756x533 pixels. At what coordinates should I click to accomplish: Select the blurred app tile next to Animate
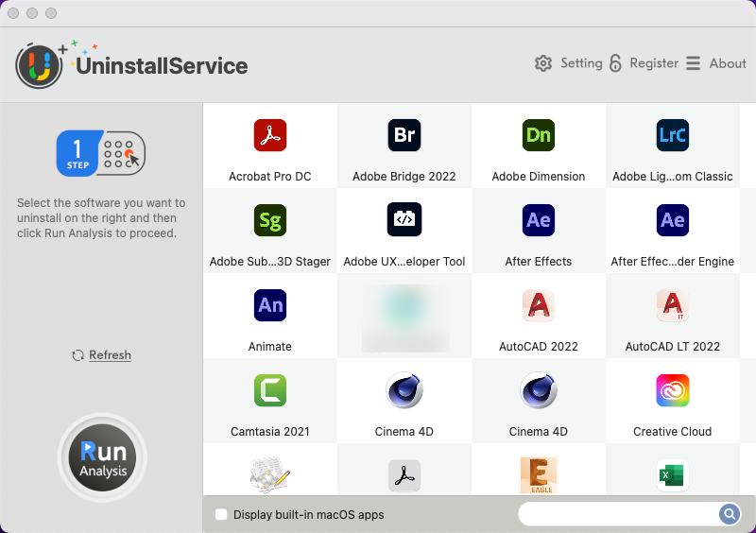pyautogui.click(x=405, y=318)
